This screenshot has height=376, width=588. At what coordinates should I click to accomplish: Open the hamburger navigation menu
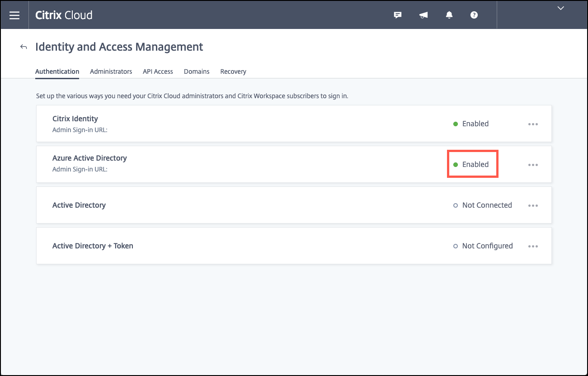point(14,15)
